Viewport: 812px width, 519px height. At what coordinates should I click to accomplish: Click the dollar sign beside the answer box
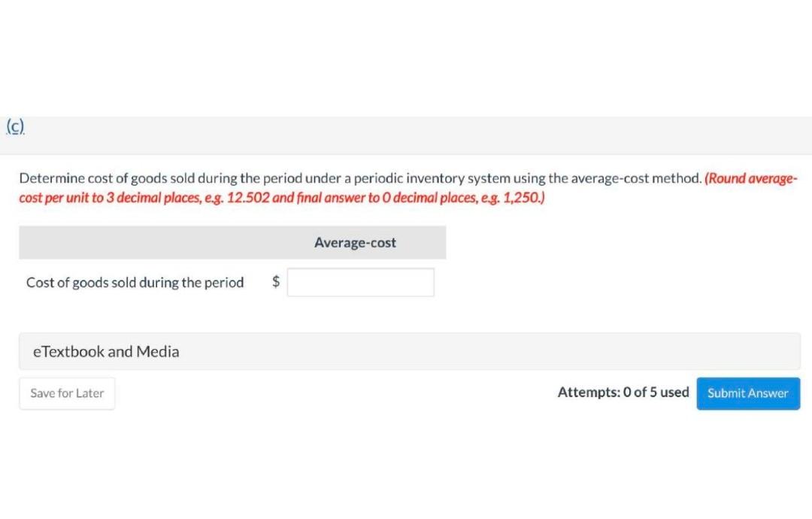point(275,281)
